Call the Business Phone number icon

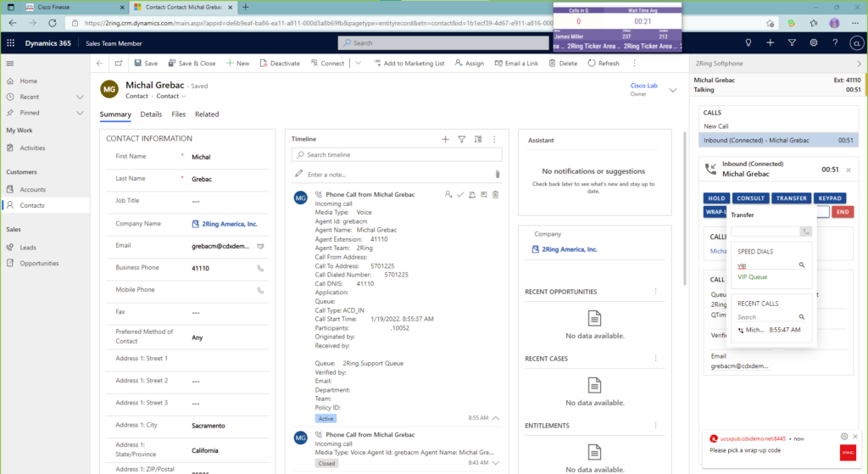(261, 268)
